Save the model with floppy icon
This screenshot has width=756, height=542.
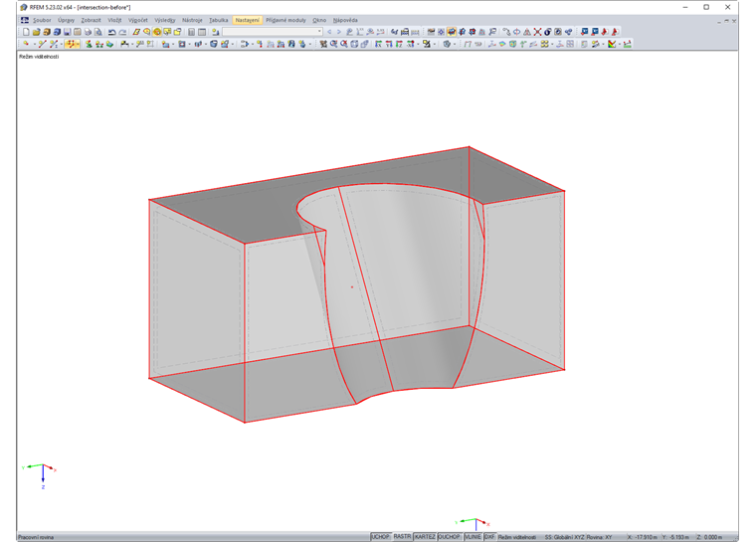coord(67,32)
